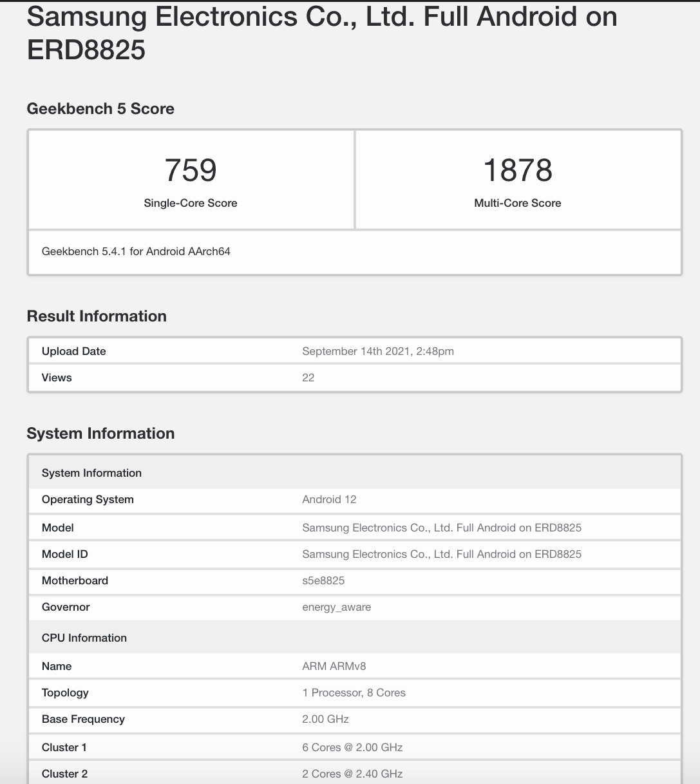Click the Single-Core Score label
700x784 pixels.
[x=191, y=203]
